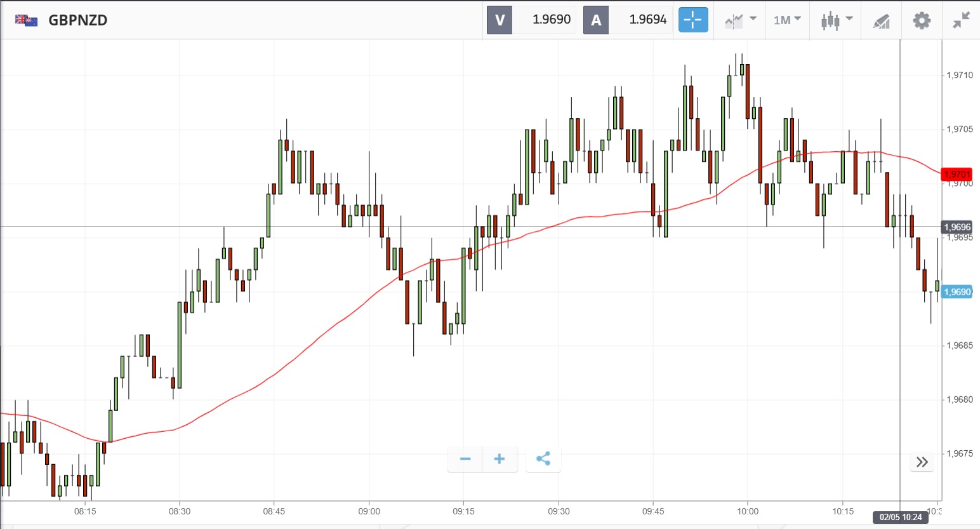Image resolution: width=980 pixels, height=529 pixels.
Task: Zoom out the chart with minus button
Action: coord(465,459)
